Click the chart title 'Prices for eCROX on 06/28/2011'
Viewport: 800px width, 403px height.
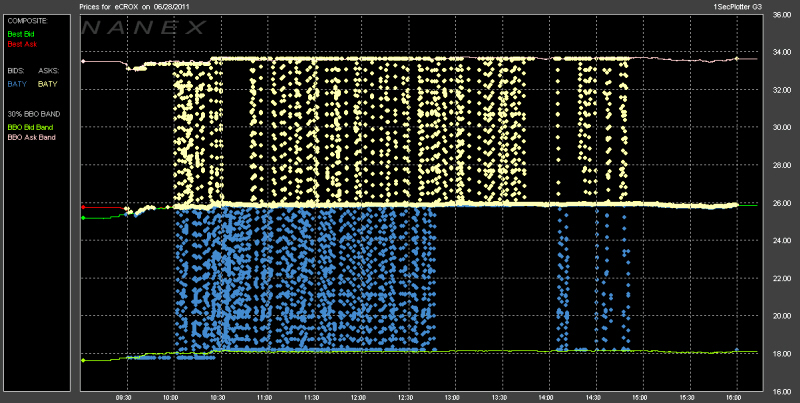click(x=136, y=7)
